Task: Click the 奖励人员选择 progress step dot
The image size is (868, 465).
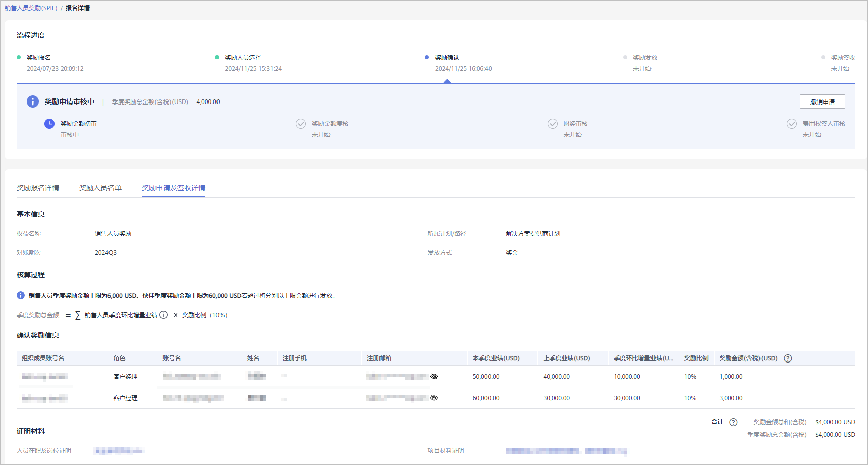Action: click(x=217, y=58)
